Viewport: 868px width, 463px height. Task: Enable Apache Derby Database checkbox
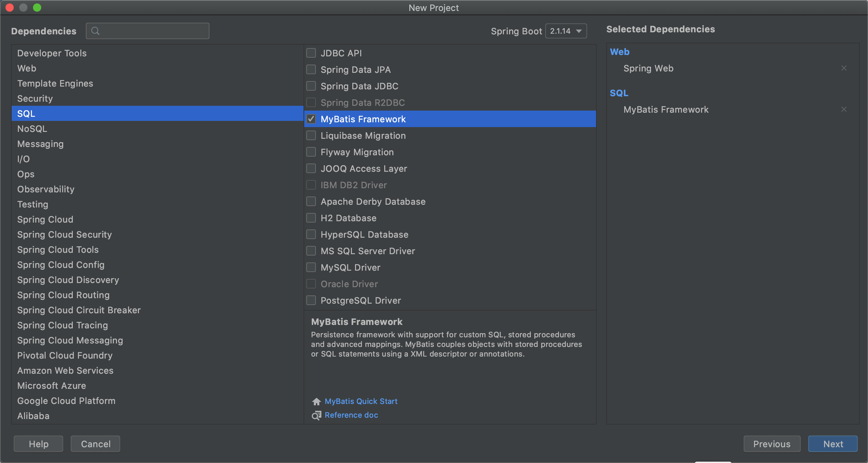click(x=311, y=201)
